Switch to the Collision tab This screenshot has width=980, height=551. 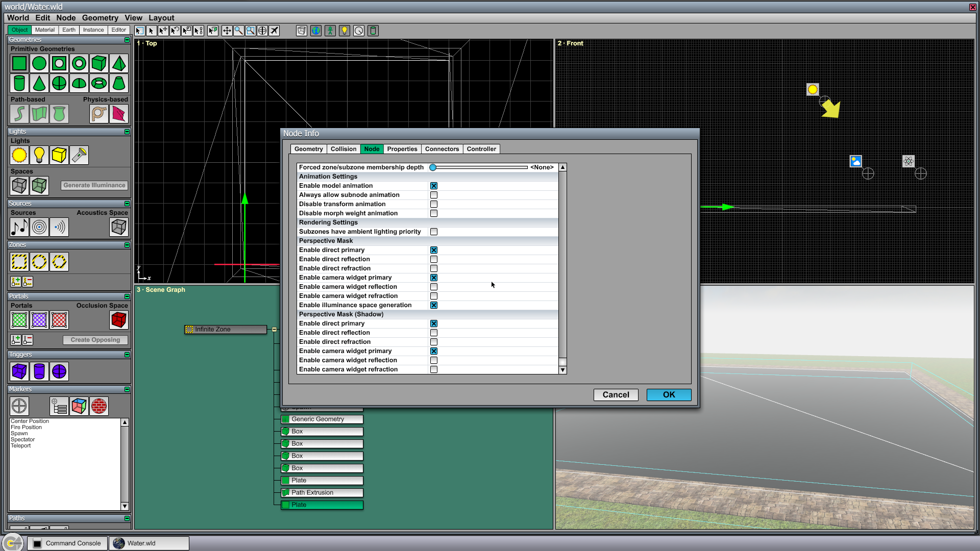coord(344,149)
